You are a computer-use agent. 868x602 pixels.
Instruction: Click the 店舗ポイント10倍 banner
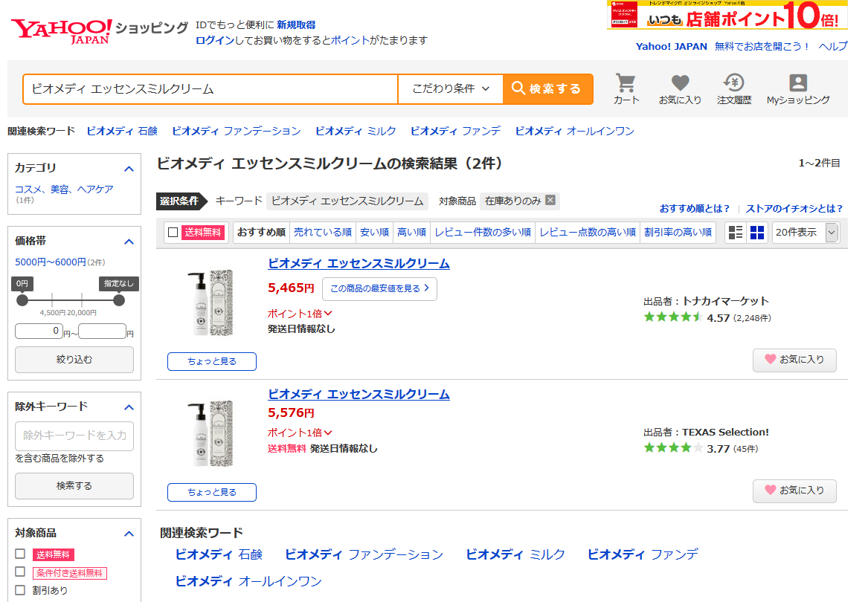point(727,15)
